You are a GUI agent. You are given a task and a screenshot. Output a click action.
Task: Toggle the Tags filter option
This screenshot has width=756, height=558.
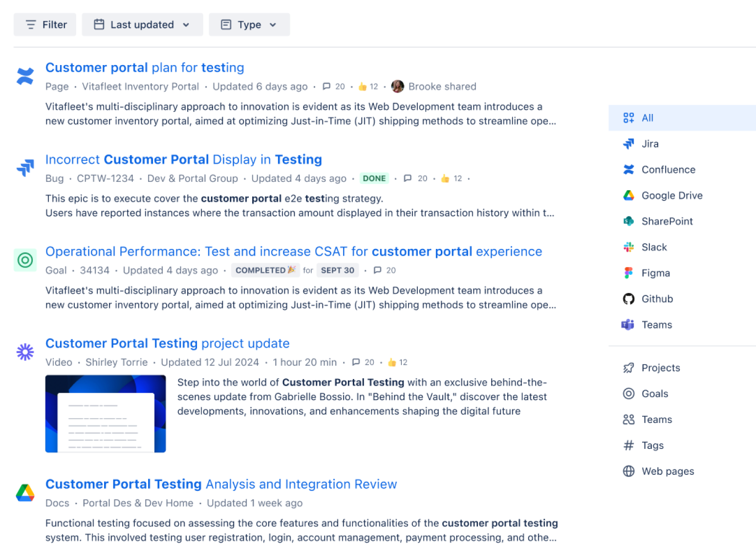coord(652,446)
